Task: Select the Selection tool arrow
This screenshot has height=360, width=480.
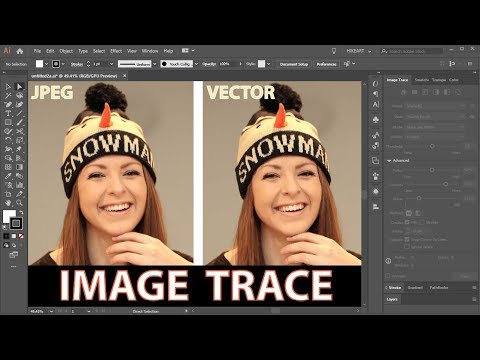Action: (x=8, y=87)
